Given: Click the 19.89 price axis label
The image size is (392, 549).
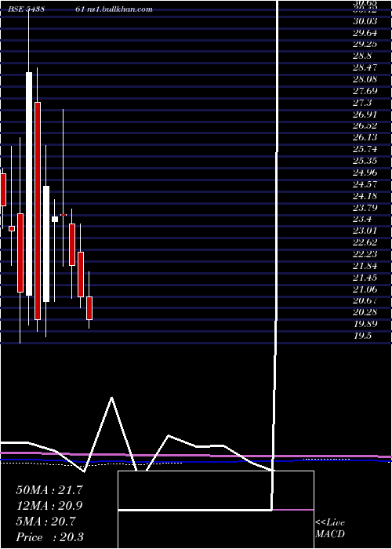Looking at the screenshot, I should [x=365, y=324].
